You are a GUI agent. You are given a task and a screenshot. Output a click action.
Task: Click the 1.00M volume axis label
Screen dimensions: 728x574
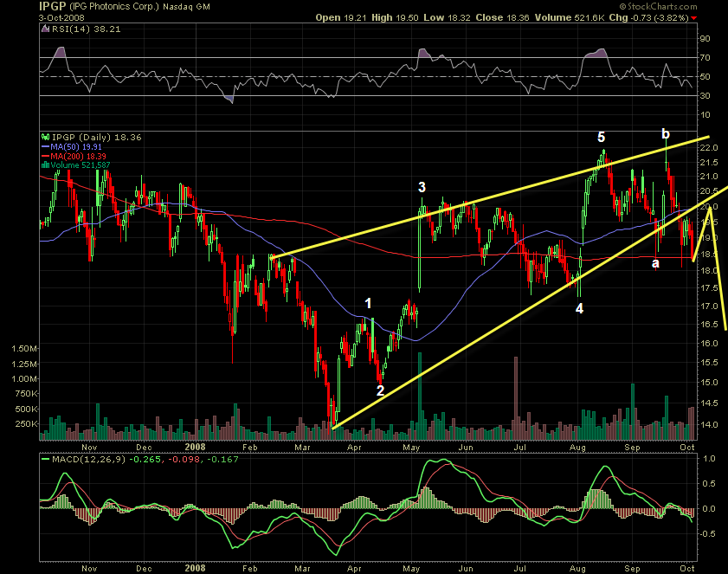click(24, 379)
